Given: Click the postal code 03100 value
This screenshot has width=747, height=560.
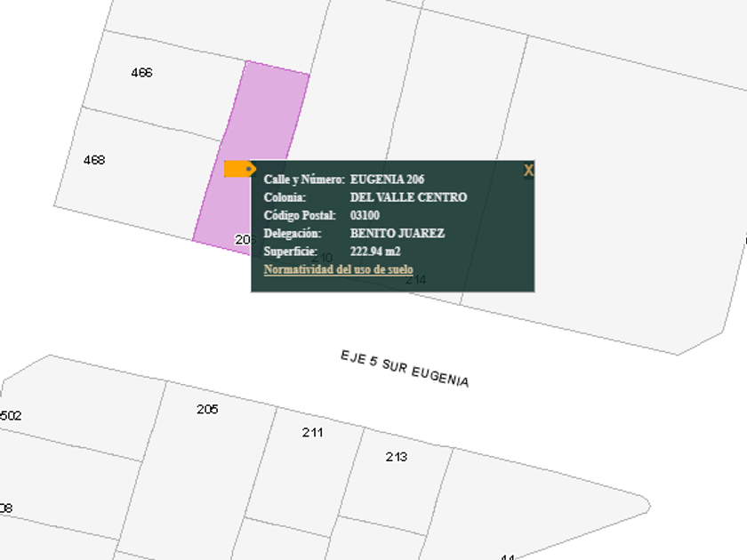Looking at the screenshot, I should point(365,216).
